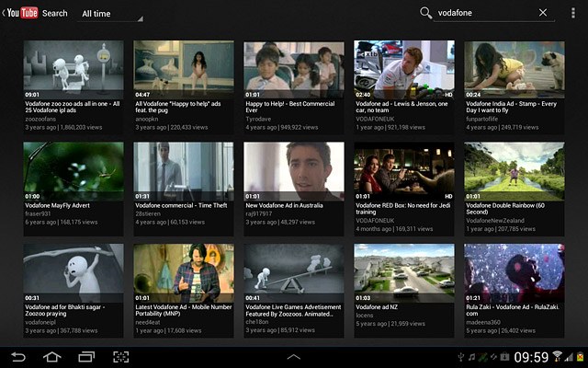Tap uploader name zoozoofans
Image resolution: width=588 pixels, height=368 pixels.
pos(40,119)
